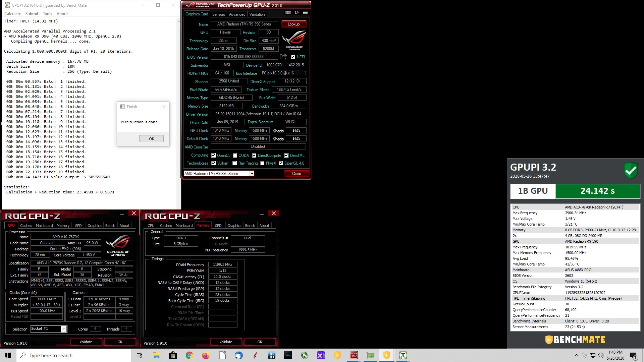Click network icon in system tray
Screen dimensions: 644x362
593,355
